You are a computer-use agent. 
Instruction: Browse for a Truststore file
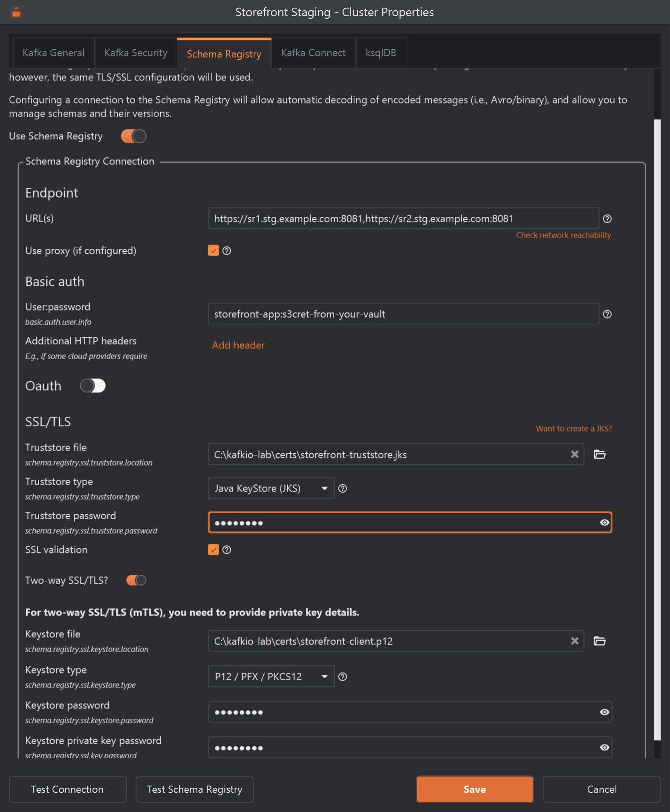click(600, 454)
